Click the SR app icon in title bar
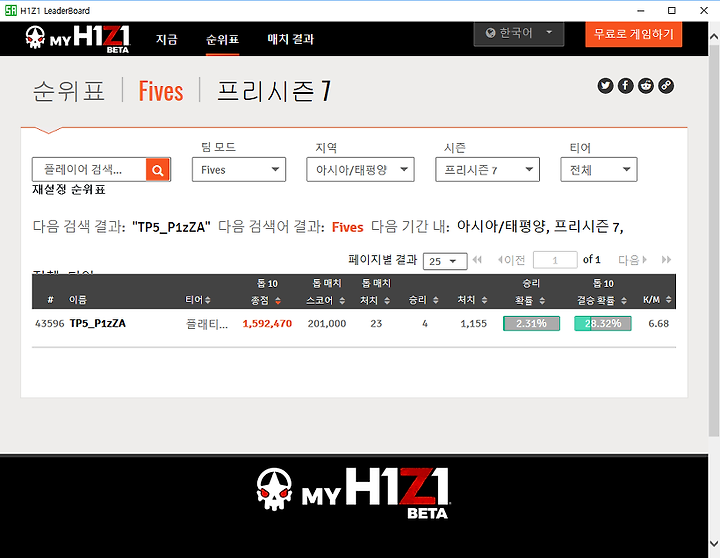The width and height of the screenshot is (720, 558). tap(10, 10)
